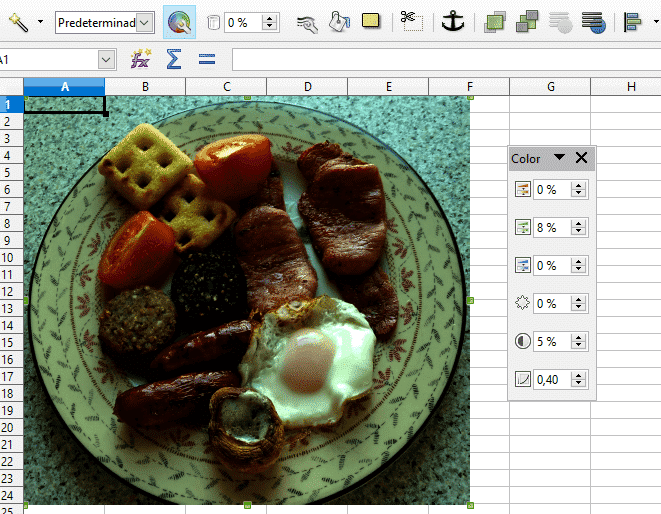This screenshot has width=661, height=514.
Task: Open the Color panel options arrow
Action: [559, 157]
